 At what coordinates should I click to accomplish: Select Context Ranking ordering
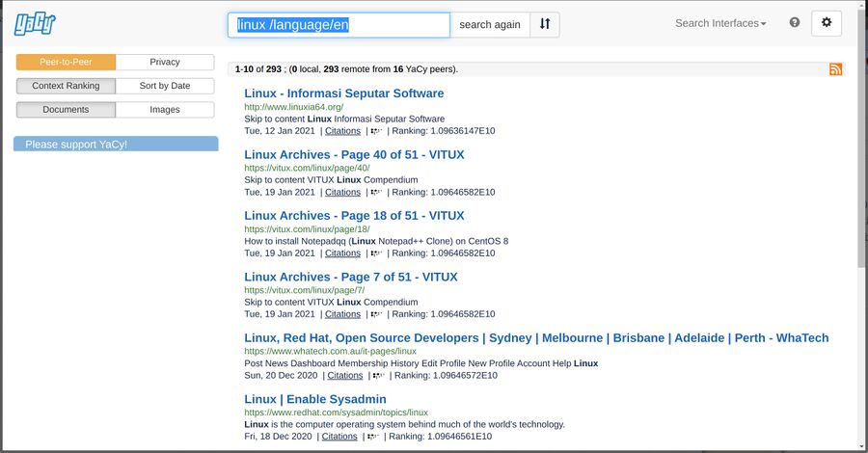[x=66, y=86]
